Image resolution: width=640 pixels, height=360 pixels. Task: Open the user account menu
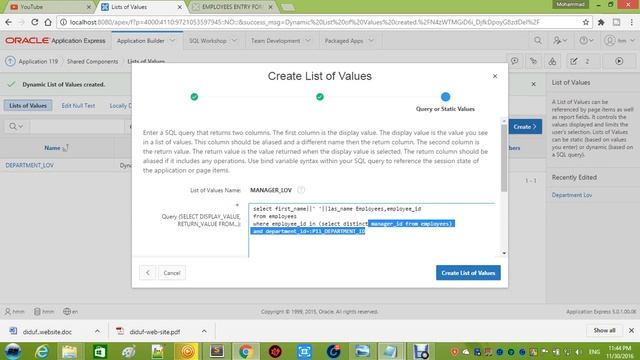tap(620, 40)
